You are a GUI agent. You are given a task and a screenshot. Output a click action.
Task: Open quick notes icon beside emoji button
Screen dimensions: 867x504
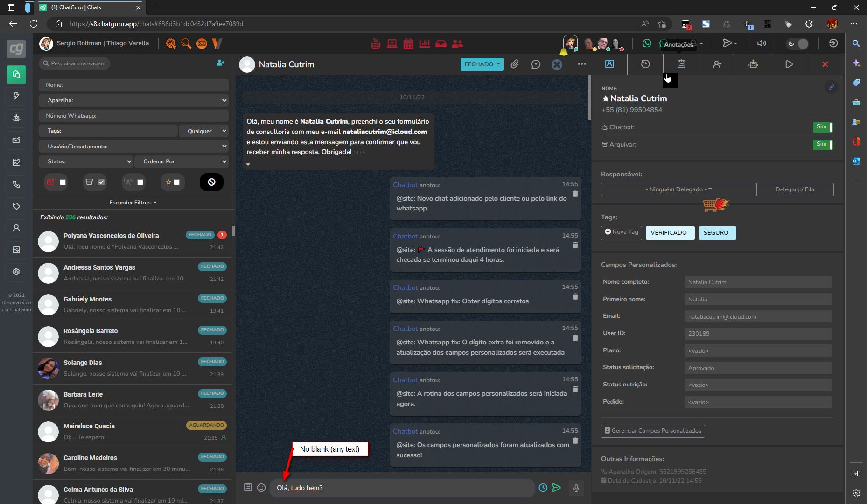[248, 487]
